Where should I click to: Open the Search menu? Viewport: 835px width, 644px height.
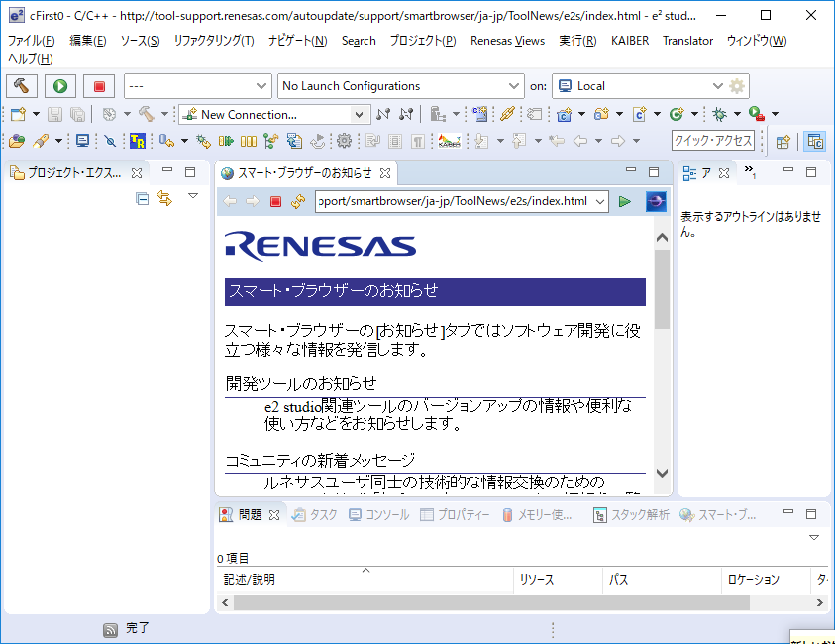[359, 41]
